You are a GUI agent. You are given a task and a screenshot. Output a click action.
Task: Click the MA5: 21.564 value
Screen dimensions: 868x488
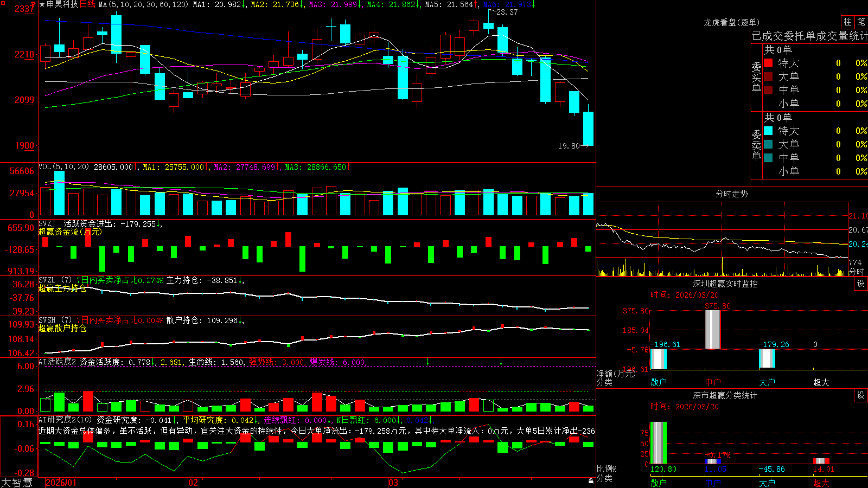click(452, 4)
